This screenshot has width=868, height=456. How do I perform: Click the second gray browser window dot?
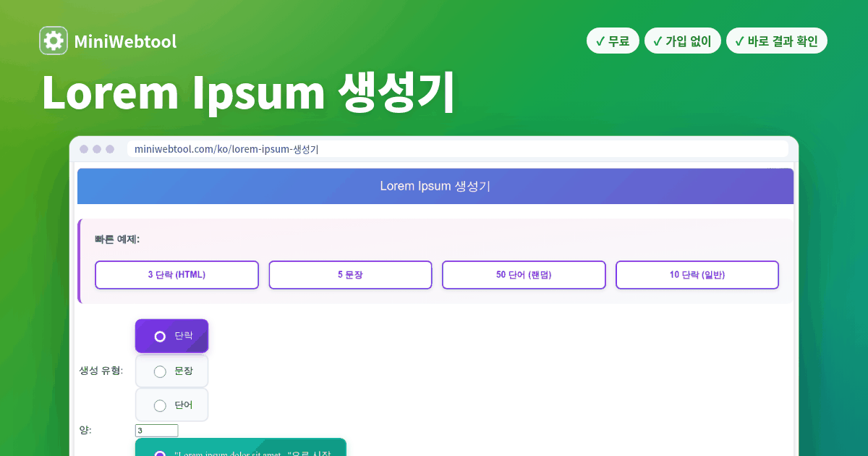click(97, 149)
